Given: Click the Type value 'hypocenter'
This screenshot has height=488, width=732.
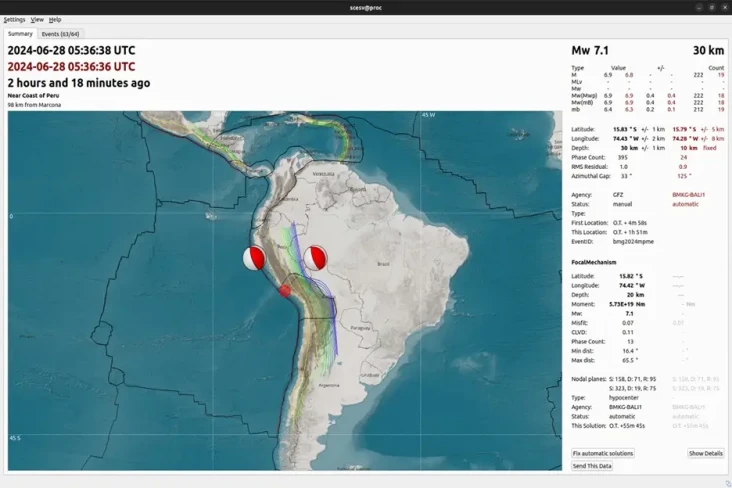Looking at the screenshot, I should click(624, 397).
